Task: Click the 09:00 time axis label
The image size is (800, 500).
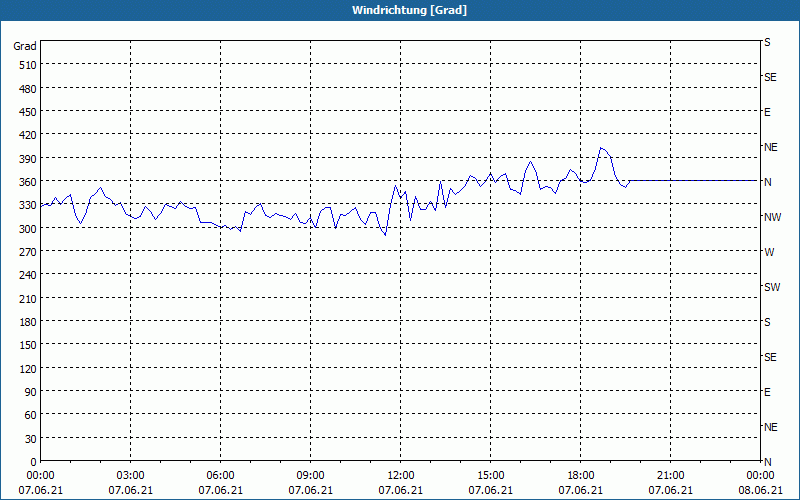Action: pos(310,476)
